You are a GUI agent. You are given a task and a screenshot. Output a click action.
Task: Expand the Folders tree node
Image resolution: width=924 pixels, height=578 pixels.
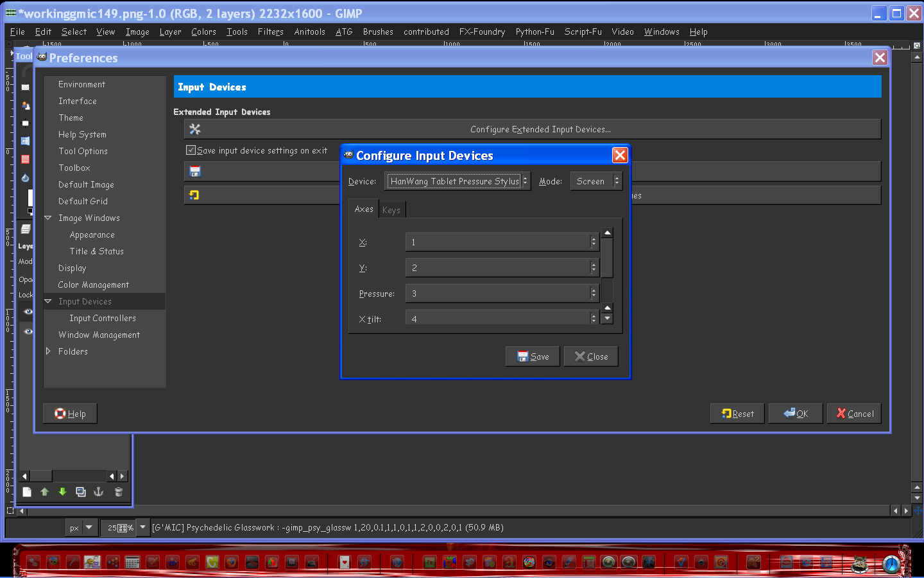[48, 351]
